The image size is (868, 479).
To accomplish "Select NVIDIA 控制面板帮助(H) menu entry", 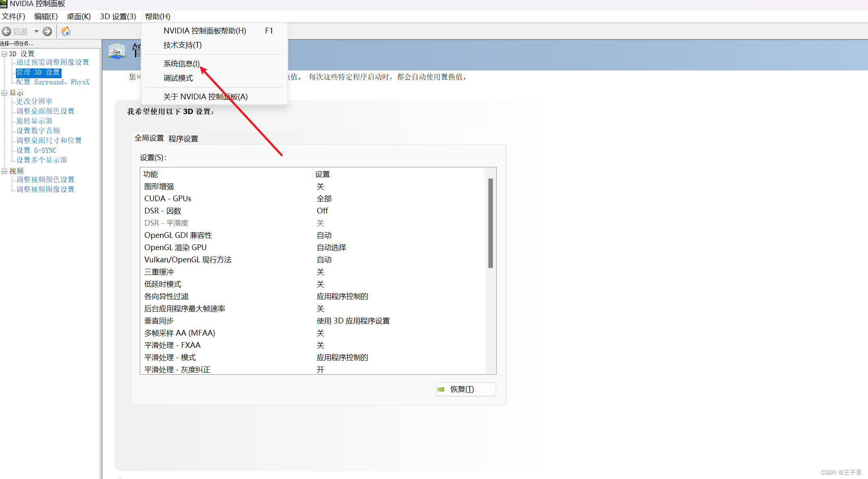I will coord(214,31).
